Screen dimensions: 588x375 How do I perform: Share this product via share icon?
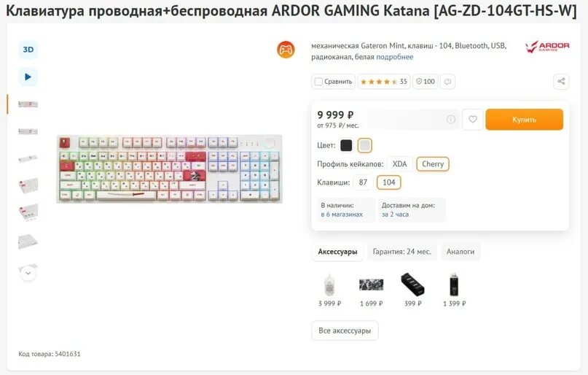pyautogui.click(x=561, y=82)
